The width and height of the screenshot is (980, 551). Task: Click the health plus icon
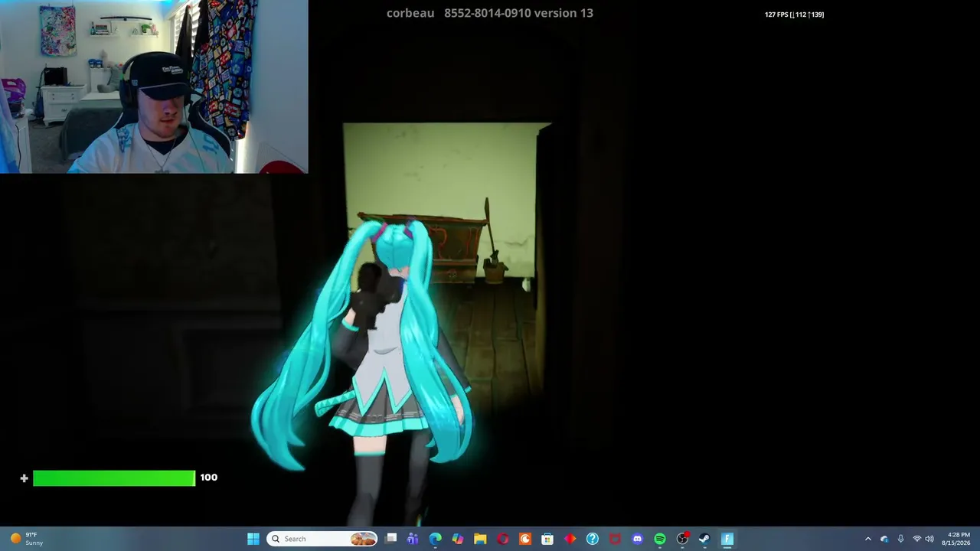(24, 478)
